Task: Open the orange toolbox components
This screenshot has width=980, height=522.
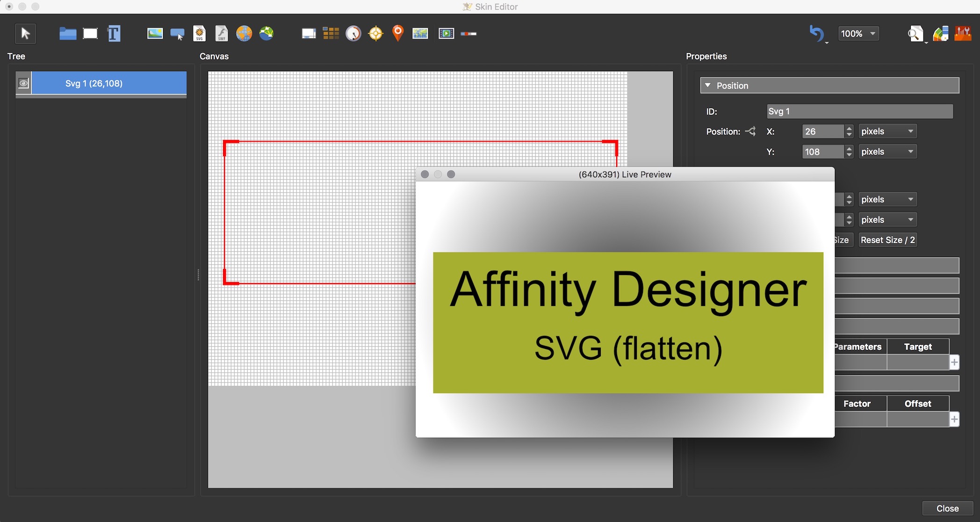Action: point(963,34)
